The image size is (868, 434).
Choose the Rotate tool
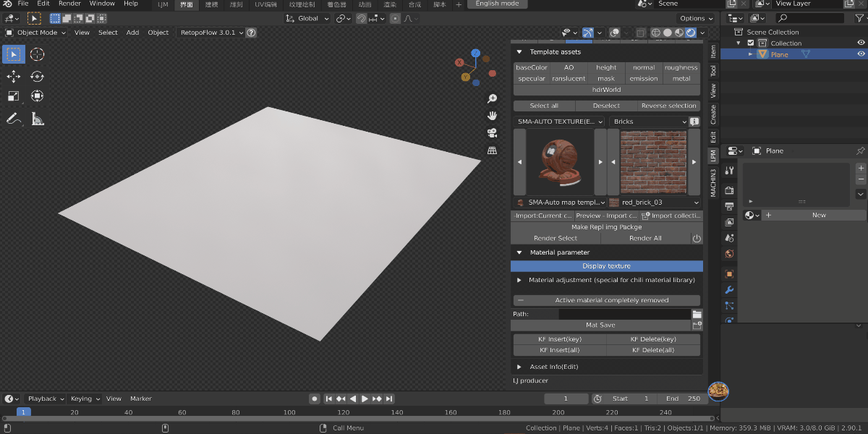click(38, 76)
